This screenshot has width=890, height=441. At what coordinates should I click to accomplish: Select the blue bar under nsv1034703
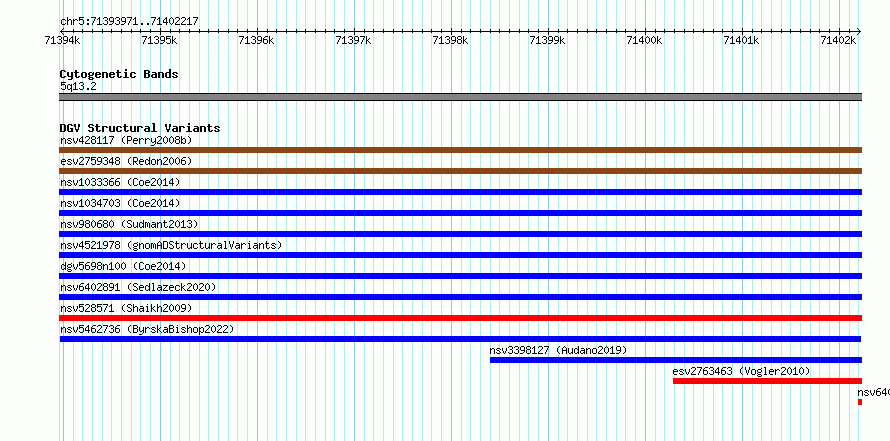pos(460,213)
